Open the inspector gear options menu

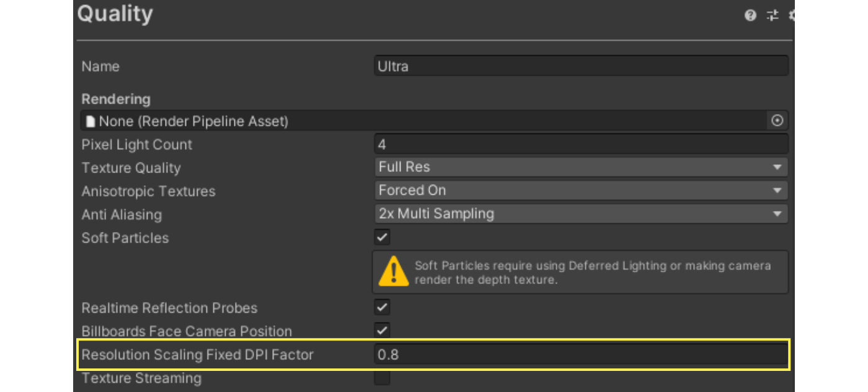(x=792, y=16)
